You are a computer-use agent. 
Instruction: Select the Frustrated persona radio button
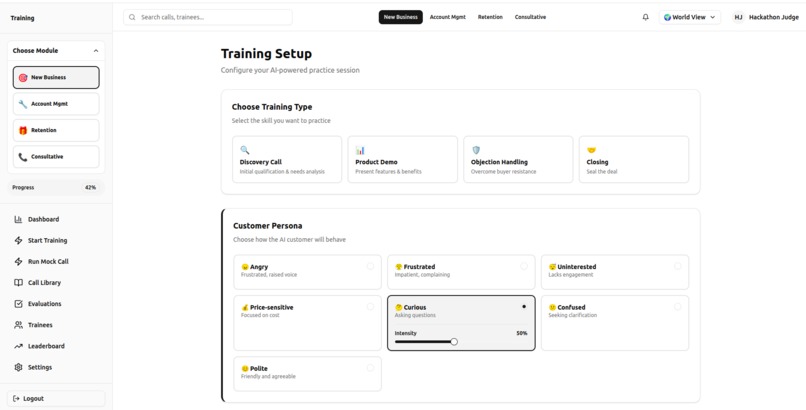tap(524, 266)
